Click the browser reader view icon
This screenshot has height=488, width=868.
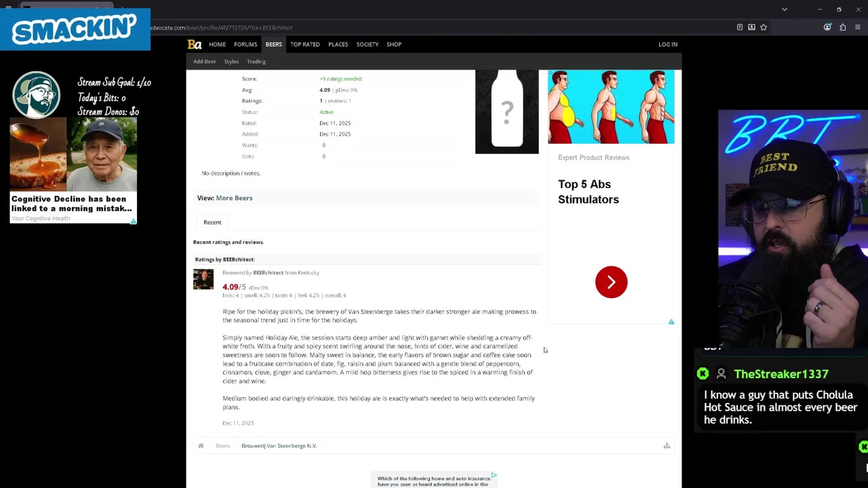coord(739,27)
